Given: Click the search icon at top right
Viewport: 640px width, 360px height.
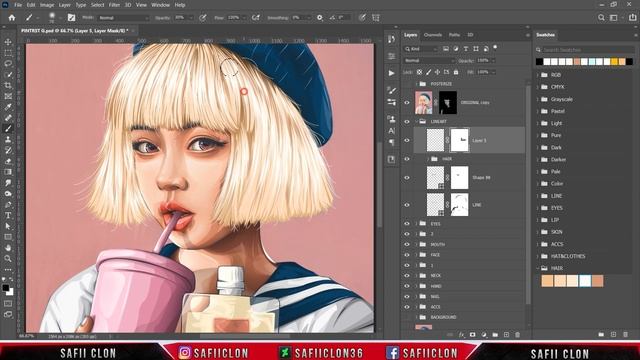Looking at the screenshot, I should coord(601,18).
